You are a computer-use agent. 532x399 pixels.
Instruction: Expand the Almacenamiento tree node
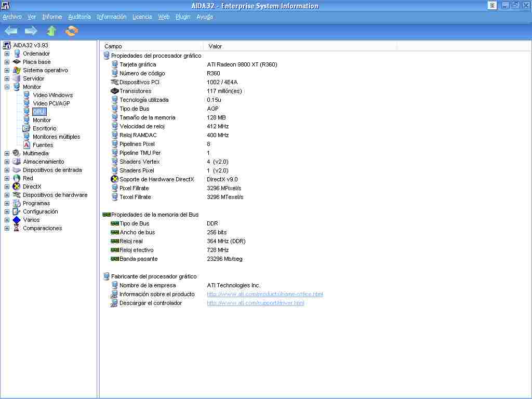pos(7,162)
